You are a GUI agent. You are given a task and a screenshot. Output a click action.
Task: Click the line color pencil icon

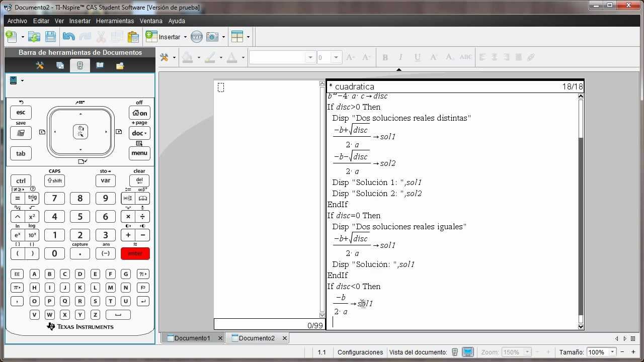210,57
